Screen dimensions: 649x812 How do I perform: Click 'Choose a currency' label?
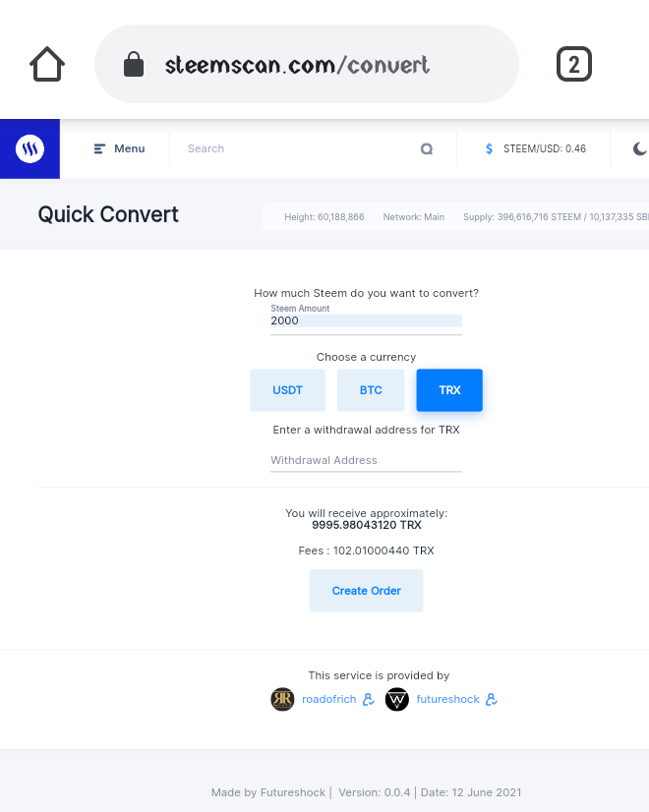pos(366,357)
